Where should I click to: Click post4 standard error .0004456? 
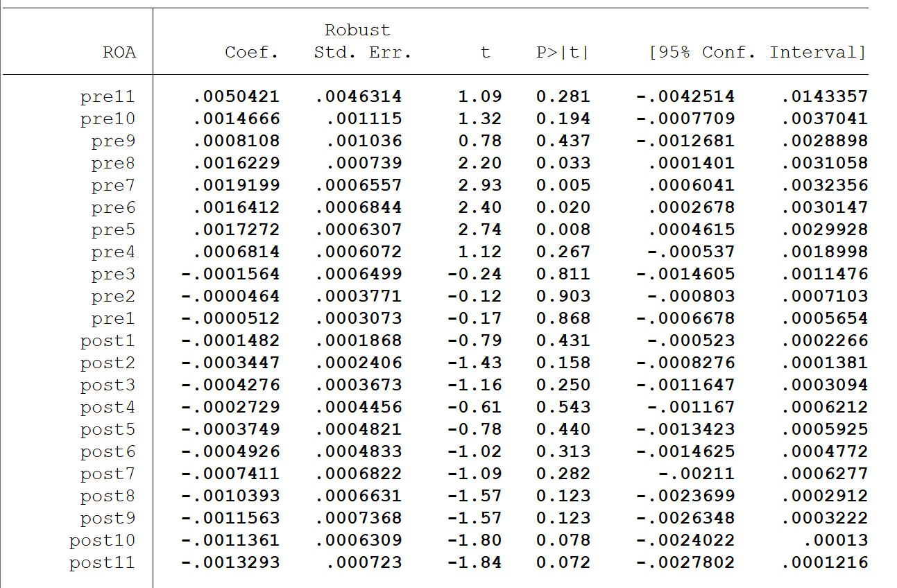(359, 408)
